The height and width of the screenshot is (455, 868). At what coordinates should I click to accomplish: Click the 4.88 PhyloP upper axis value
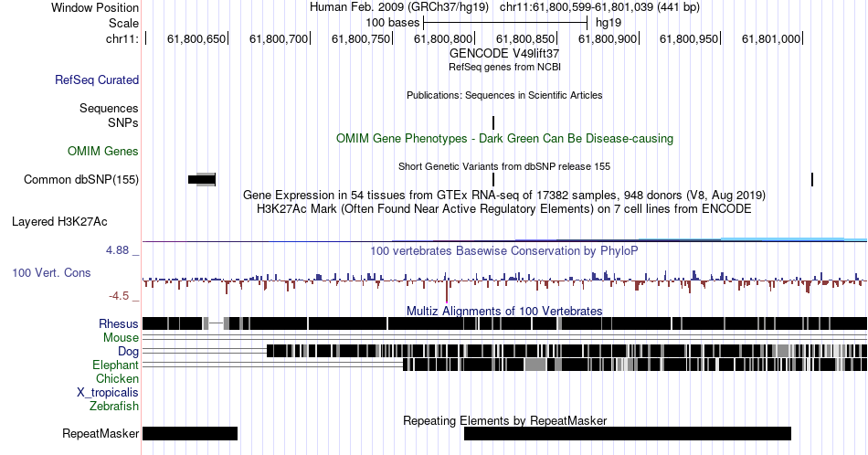click(x=117, y=250)
